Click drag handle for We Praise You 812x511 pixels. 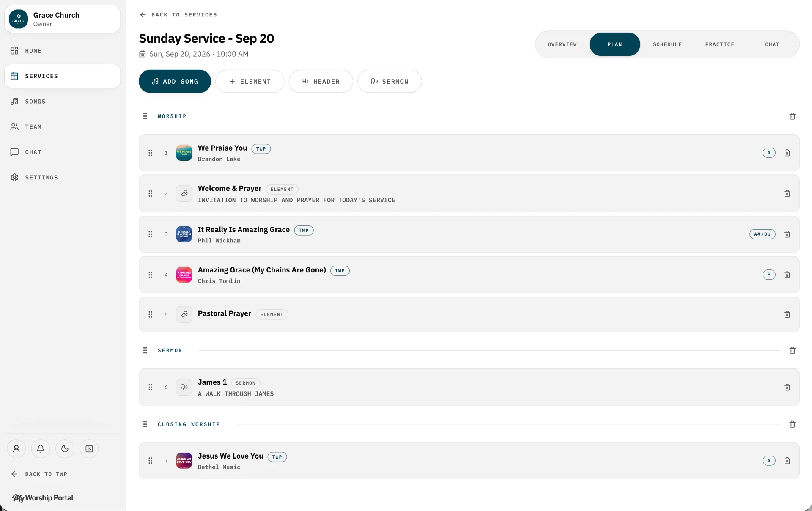click(x=150, y=153)
